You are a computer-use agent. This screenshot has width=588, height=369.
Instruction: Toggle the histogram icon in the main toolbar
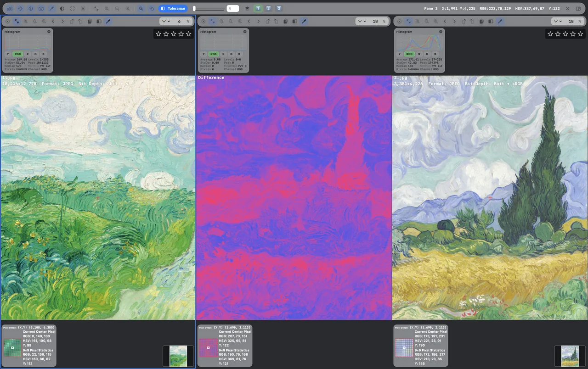pos(10,9)
